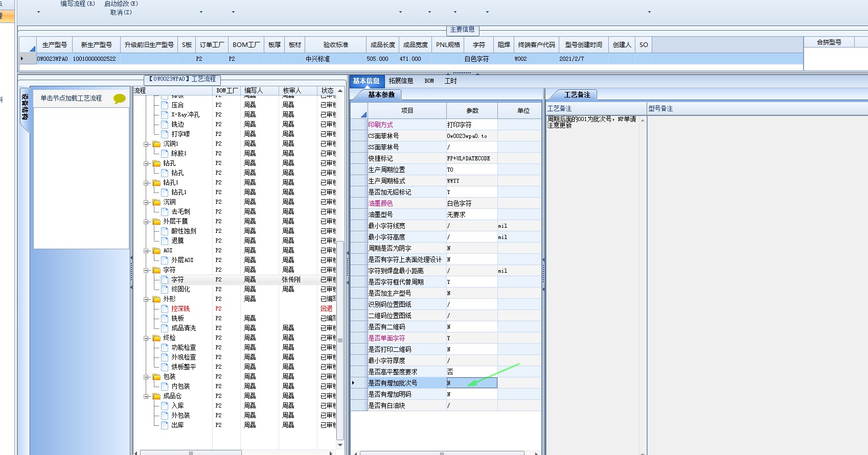868x455 pixels.
Task: Click the folder icon beside 成品仓
Action: (x=157, y=396)
